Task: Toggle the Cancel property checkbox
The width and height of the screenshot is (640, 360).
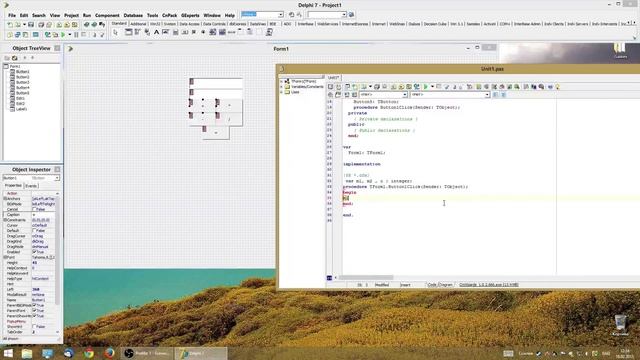Action: pyautogui.click(x=34, y=209)
